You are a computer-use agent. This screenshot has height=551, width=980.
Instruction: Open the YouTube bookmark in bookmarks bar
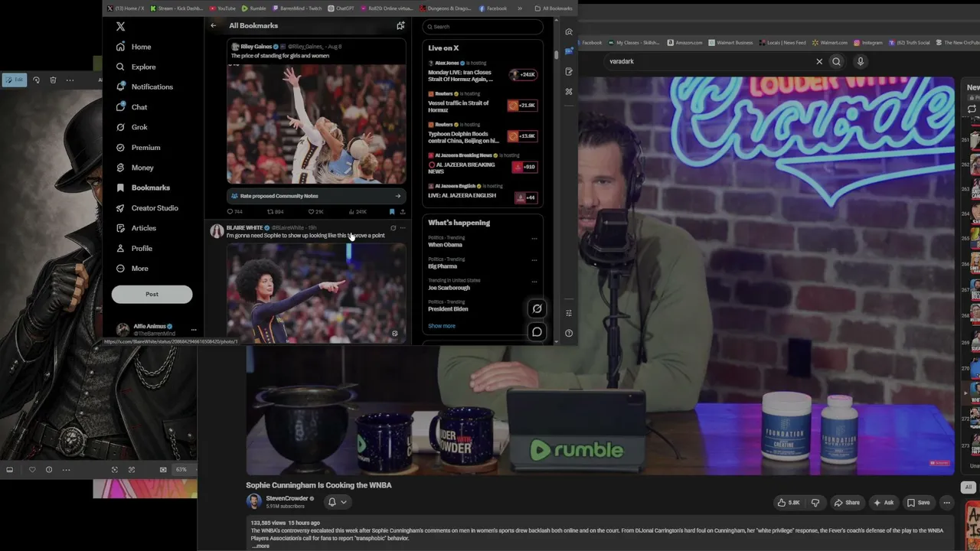pyautogui.click(x=223, y=8)
